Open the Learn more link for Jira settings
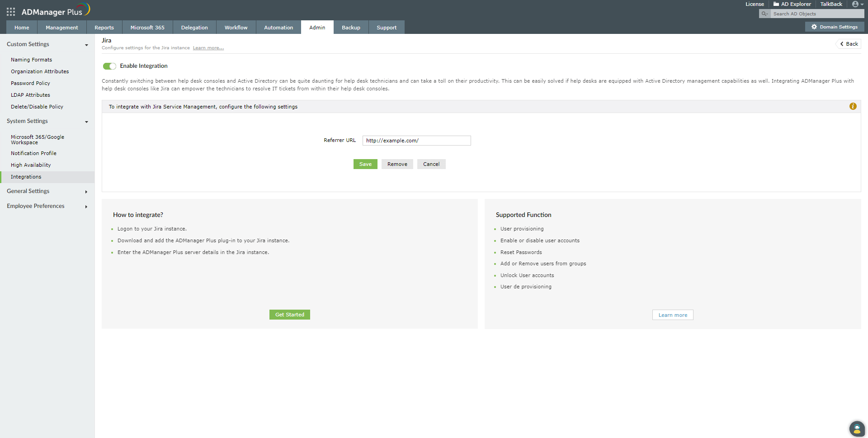The image size is (868, 438). click(x=208, y=47)
